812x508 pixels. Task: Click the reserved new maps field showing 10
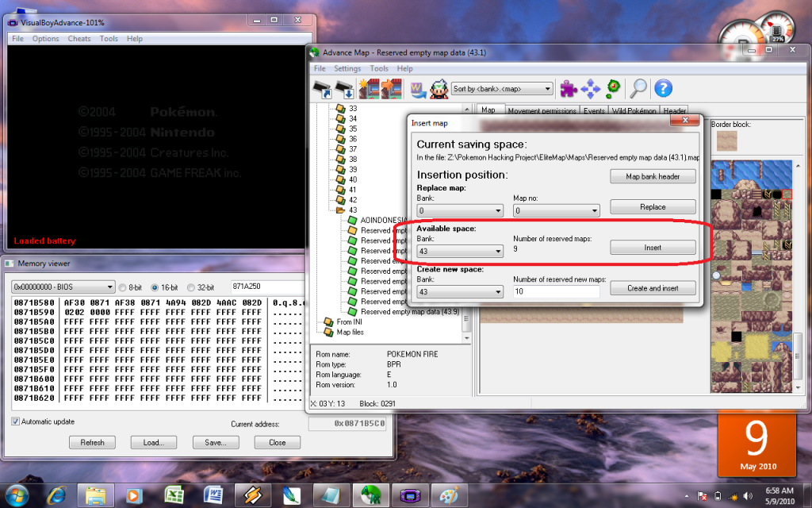coord(556,291)
